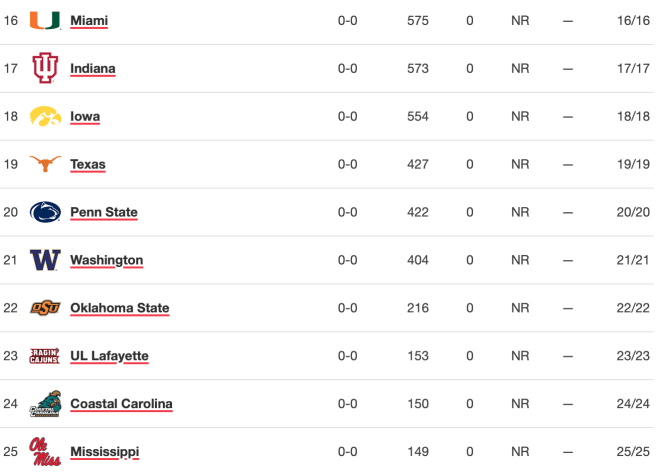Open the Oklahoma State team link
The image size is (660, 475).
pyautogui.click(x=120, y=308)
